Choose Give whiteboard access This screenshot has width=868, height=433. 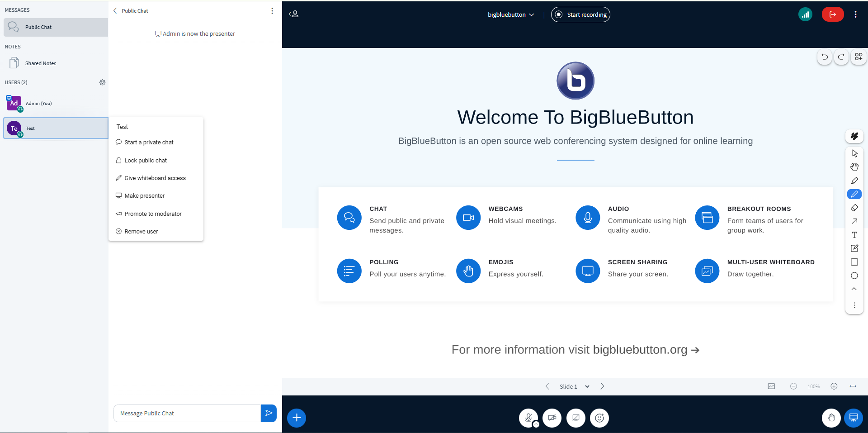[156, 178]
